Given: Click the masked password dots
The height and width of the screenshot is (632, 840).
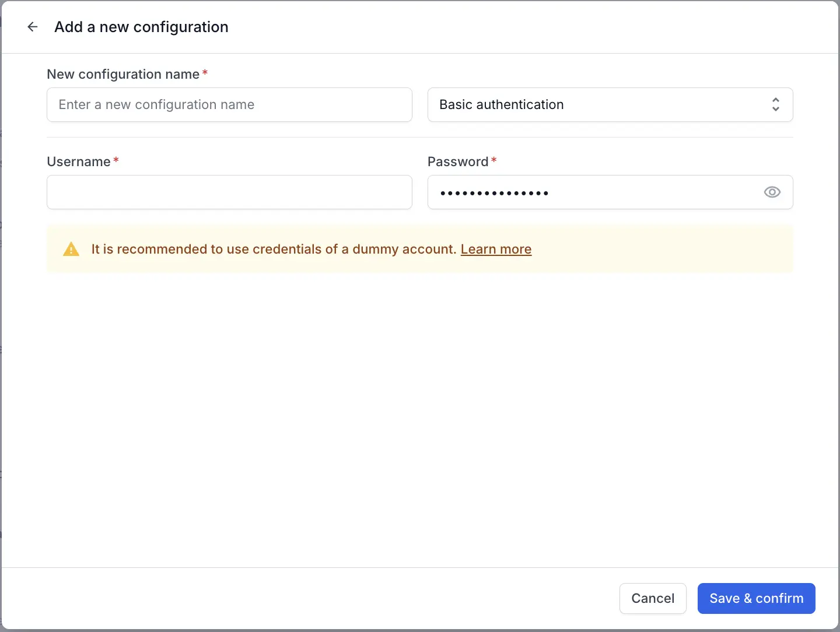Looking at the screenshot, I should [x=494, y=193].
